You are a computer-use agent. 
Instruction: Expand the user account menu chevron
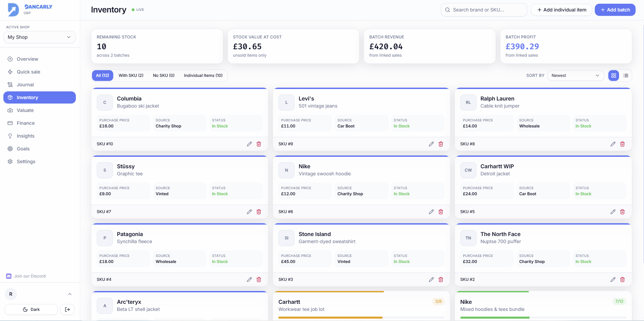pos(70,294)
